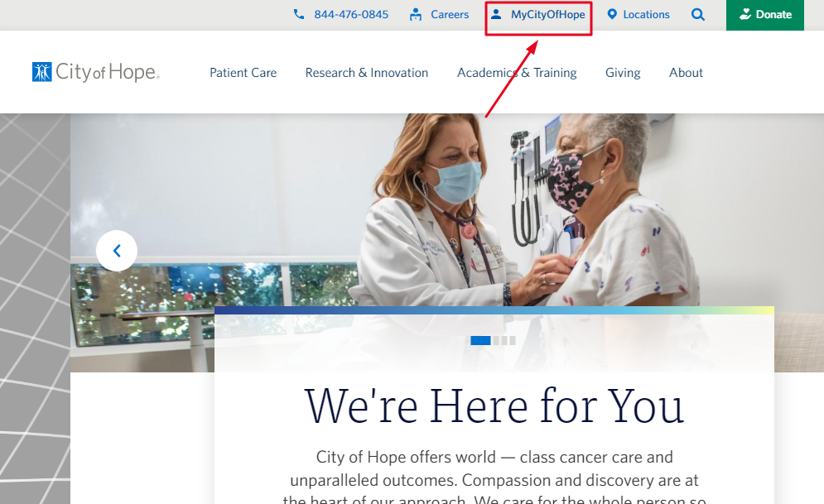
Task: Open site search with magnifier icon
Action: click(x=698, y=15)
